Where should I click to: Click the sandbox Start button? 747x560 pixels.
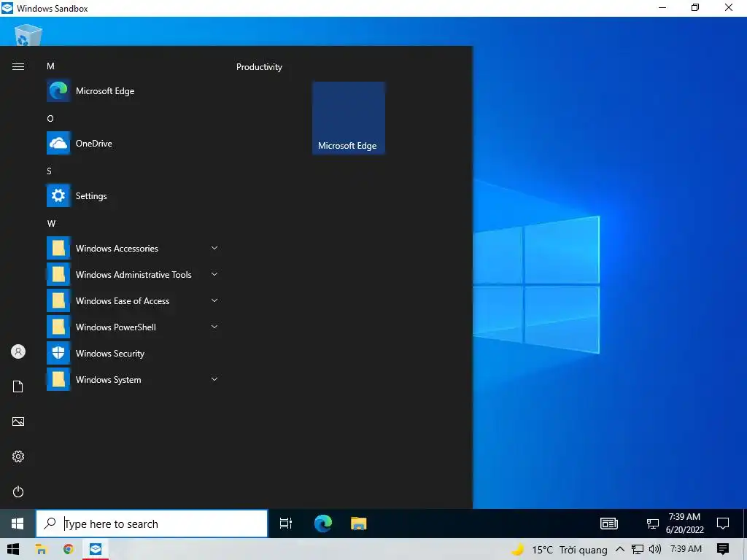18,524
